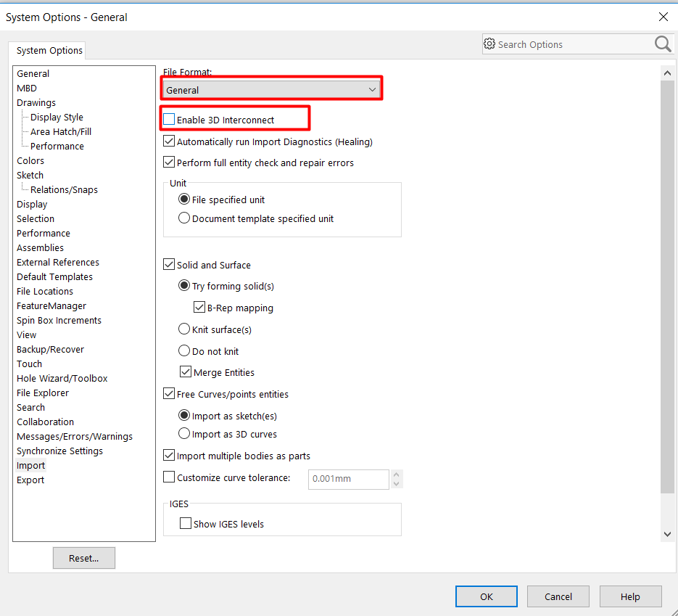Open Messages/Errors/Warnings
The height and width of the screenshot is (616, 678).
coord(75,436)
